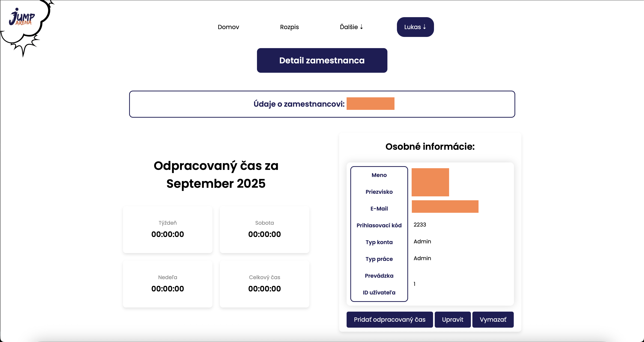Click the Priezvisko label
Screen dimensions: 644x342
click(x=379, y=192)
